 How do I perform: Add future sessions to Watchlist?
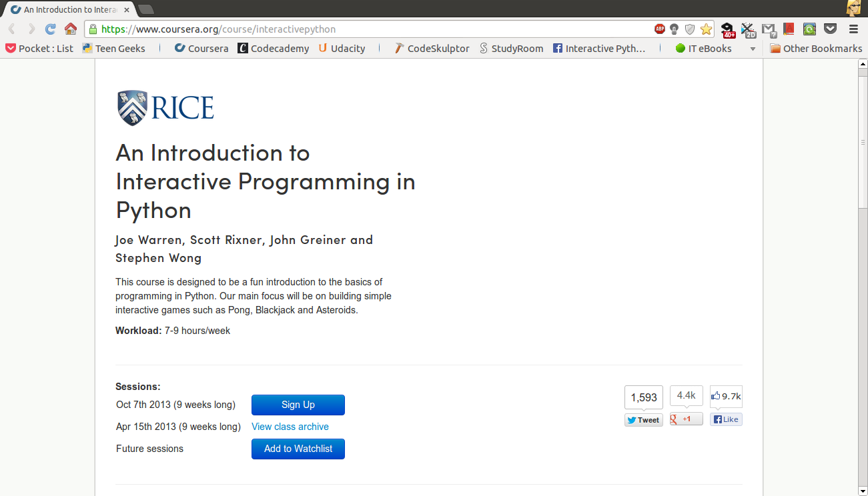(298, 449)
